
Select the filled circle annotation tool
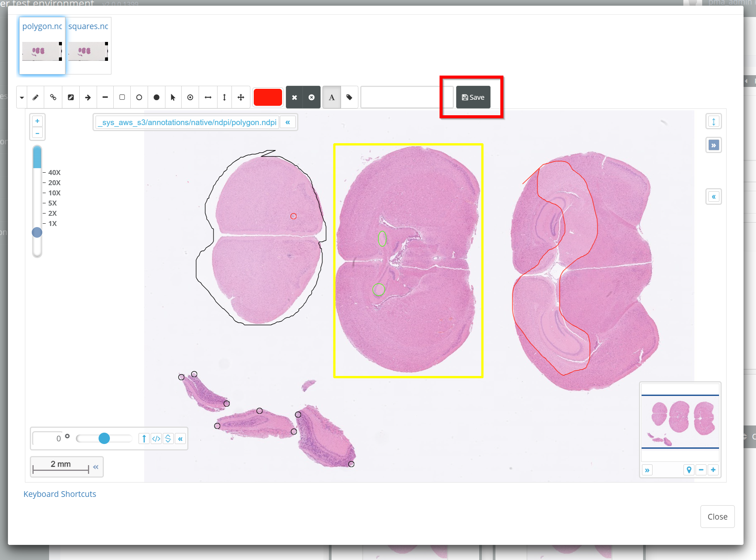[156, 97]
